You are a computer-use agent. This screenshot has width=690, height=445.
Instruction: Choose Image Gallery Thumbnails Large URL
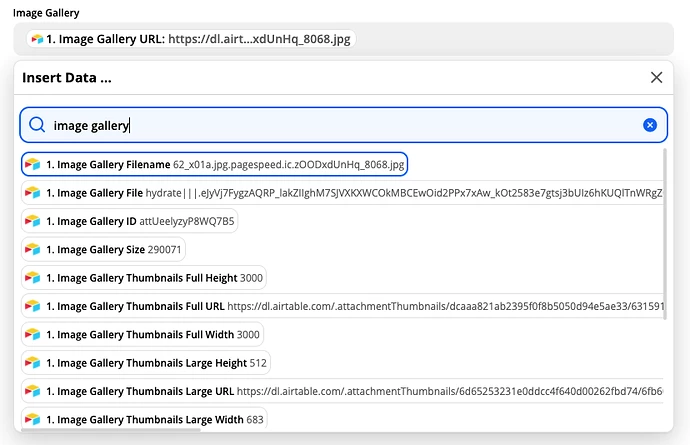(x=342, y=391)
